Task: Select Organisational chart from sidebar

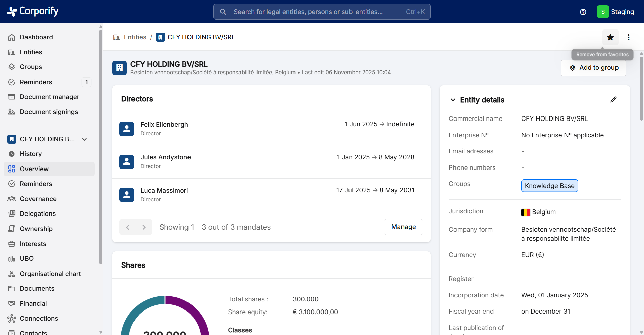Action: click(x=50, y=274)
